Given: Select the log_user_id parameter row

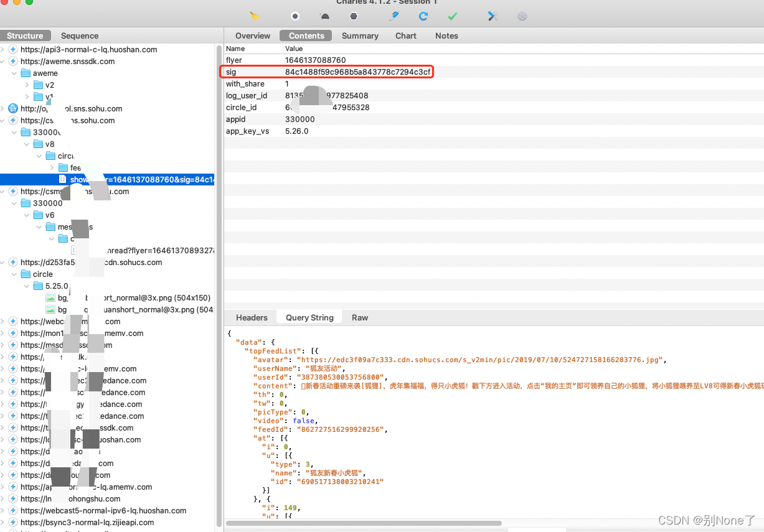Looking at the screenshot, I should [494, 96].
